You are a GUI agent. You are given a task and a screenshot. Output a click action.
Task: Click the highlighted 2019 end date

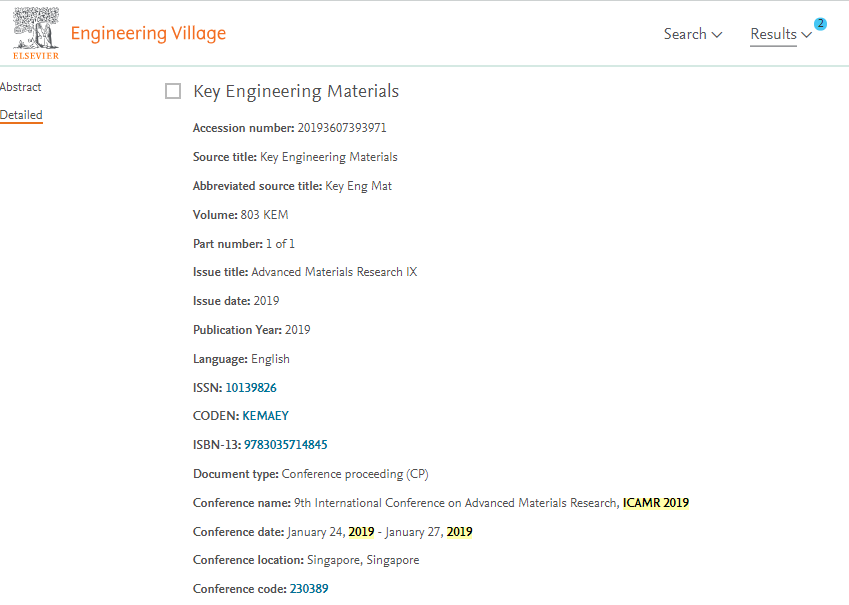(459, 532)
